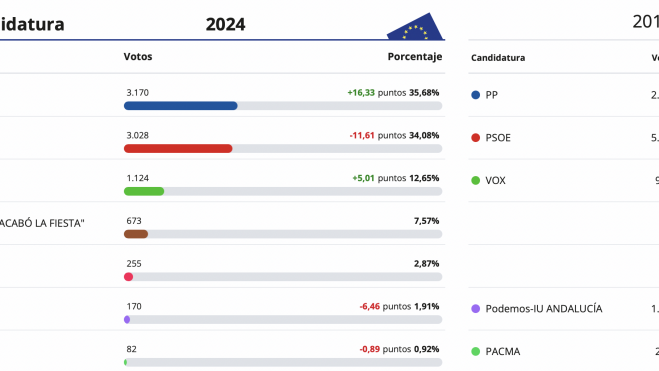
Task: Select the 2024 year heading
Action: 225,24
